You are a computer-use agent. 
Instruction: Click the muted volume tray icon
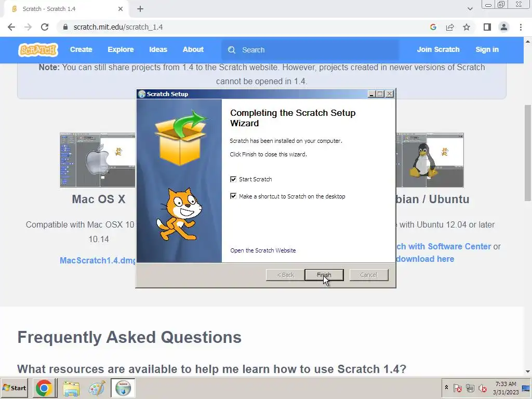coord(482,388)
